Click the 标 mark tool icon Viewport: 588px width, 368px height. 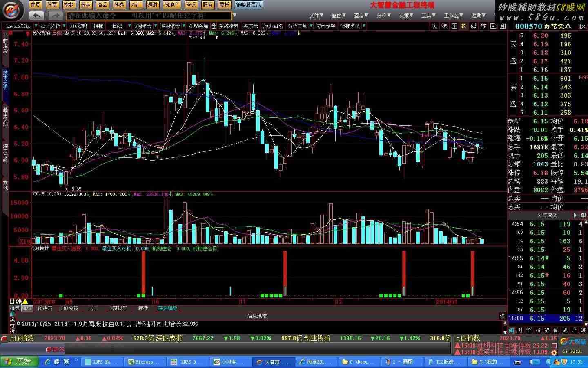click(x=445, y=26)
